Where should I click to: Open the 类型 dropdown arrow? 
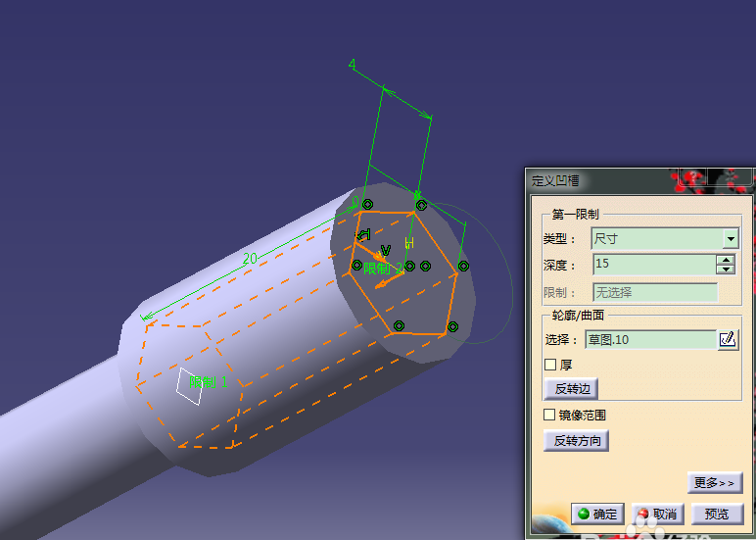tap(731, 238)
